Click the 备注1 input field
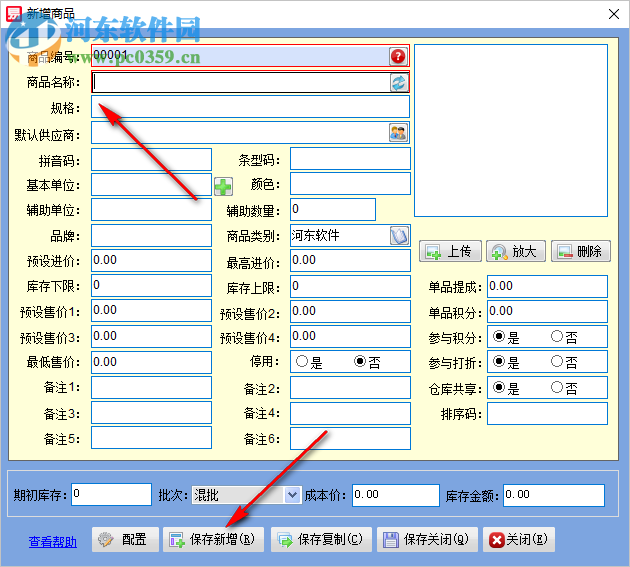This screenshot has height=567, width=630. click(151, 387)
